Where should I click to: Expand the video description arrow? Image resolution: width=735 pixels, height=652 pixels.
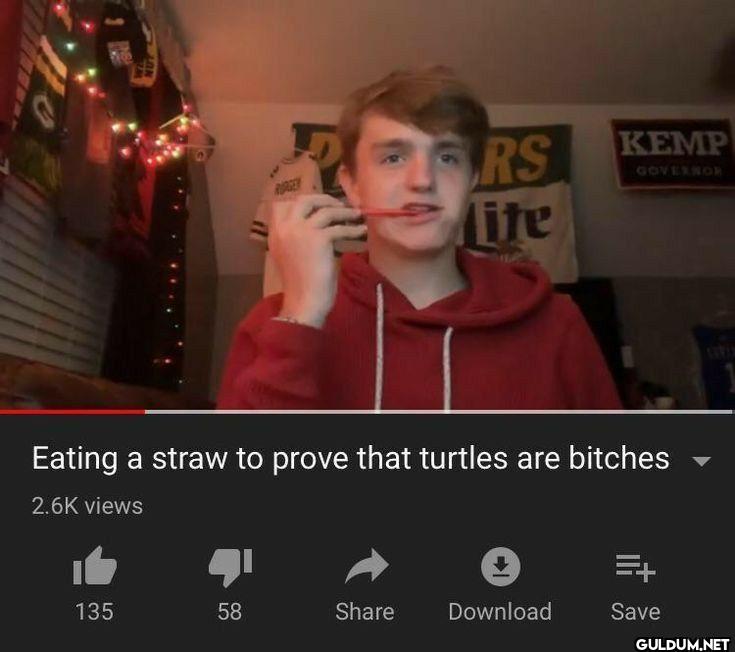(701, 461)
